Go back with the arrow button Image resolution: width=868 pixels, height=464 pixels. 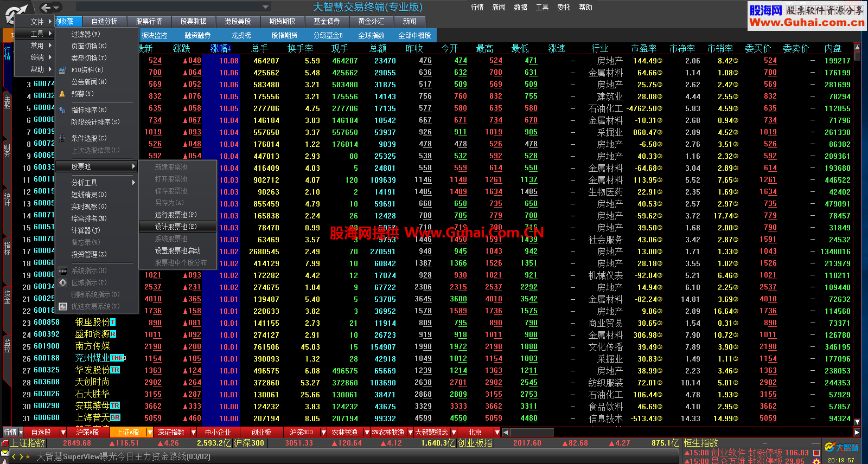pyautogui.click(x=46, y=7)
